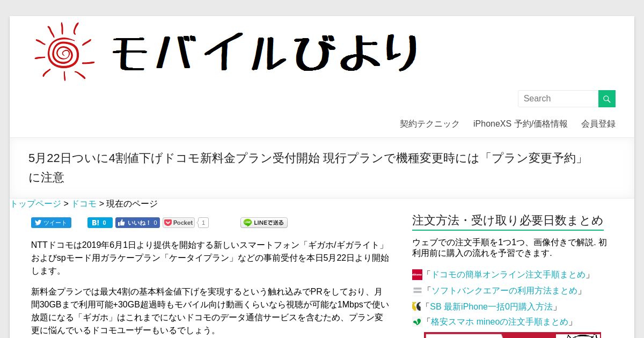Open the 契約テクニック menu item
Screen dimensions: 644x338
point(429,124)
